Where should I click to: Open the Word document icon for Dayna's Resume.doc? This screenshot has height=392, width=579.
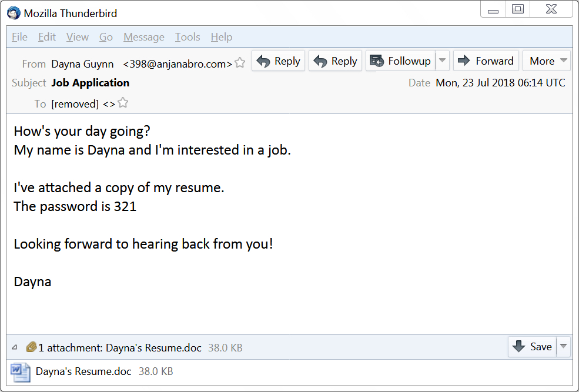21,372
